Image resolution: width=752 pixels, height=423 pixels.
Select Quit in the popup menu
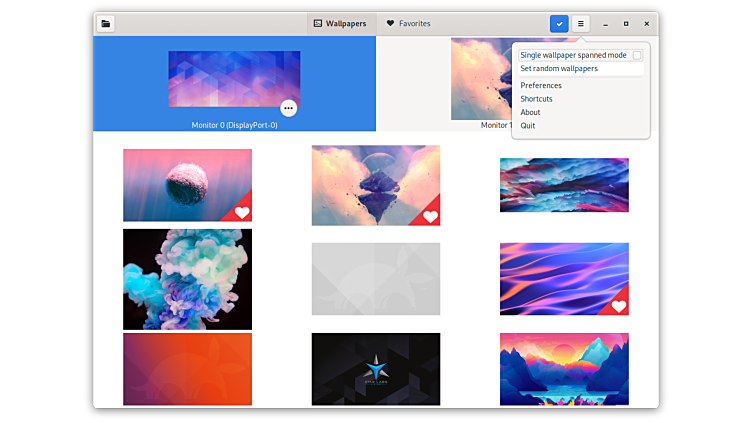528,126
